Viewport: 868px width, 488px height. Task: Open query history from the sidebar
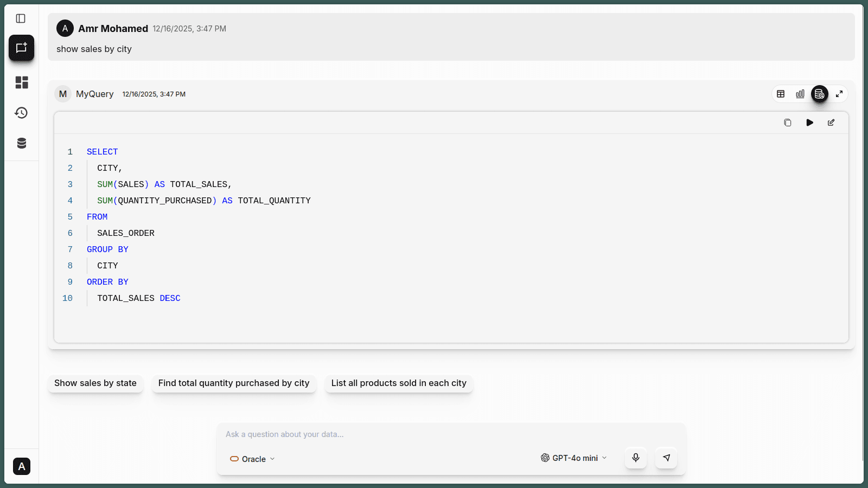[21, 113]
